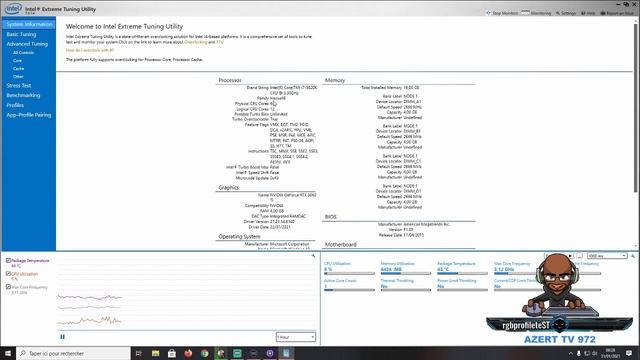This screenshot has height=360, width=640.
Task: Click the Motherboard section heading
Action: tap(340, 244)
